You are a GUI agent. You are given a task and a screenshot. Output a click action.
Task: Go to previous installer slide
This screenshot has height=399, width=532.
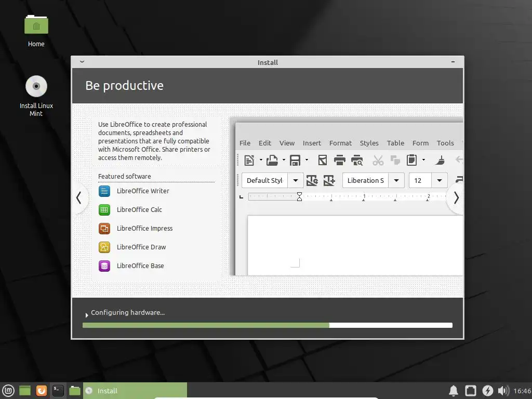tap(79, 198)
